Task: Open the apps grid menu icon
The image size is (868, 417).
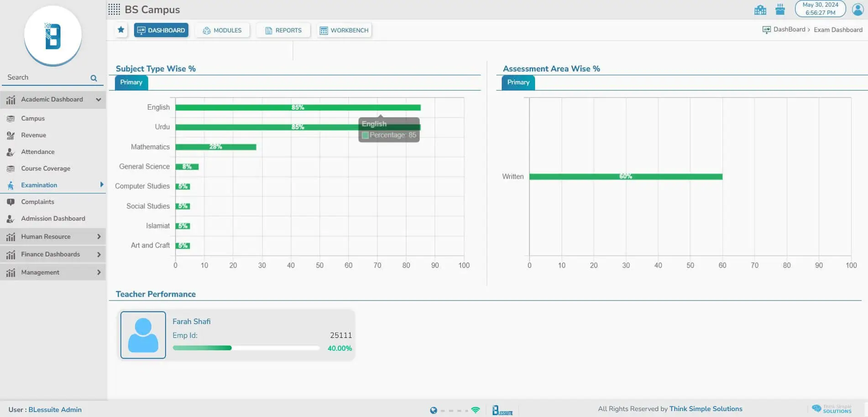Action: [114, 10]
